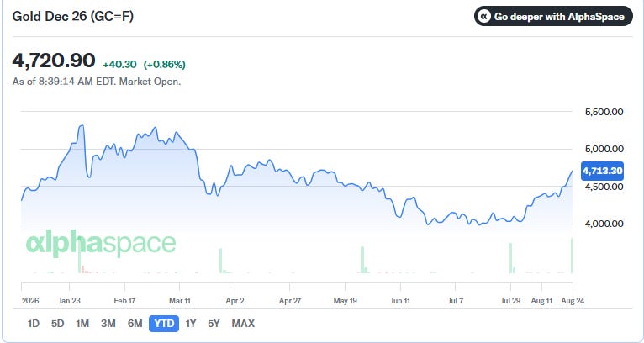Image resolution: width=644 pixels, height=343 pixels.
Task: Switch chart to 3M range
Action: coord(108,324)
